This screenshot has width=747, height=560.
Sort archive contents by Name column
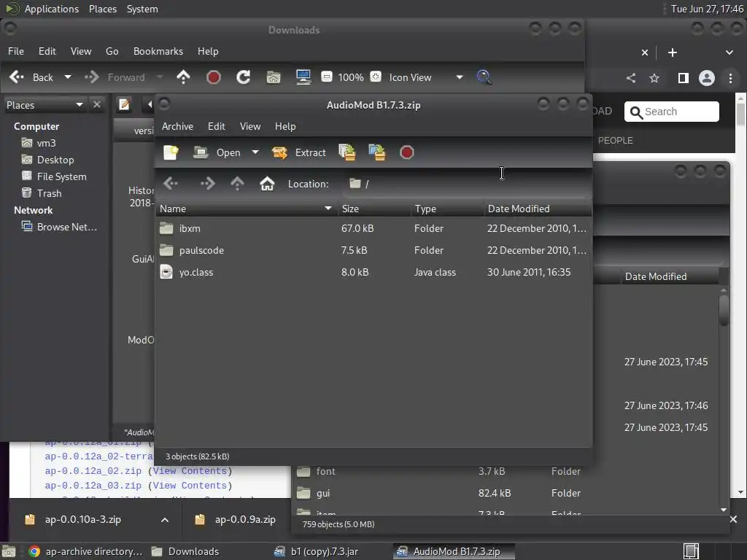pyautogui.click(x=246, y=209)
